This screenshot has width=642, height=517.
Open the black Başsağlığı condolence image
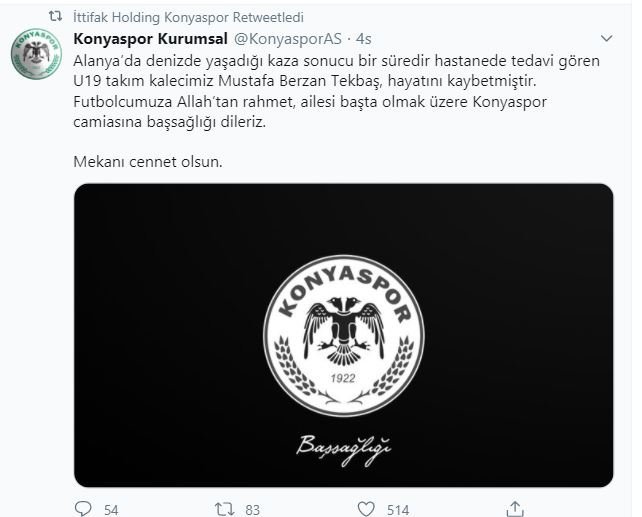point(344,335)
